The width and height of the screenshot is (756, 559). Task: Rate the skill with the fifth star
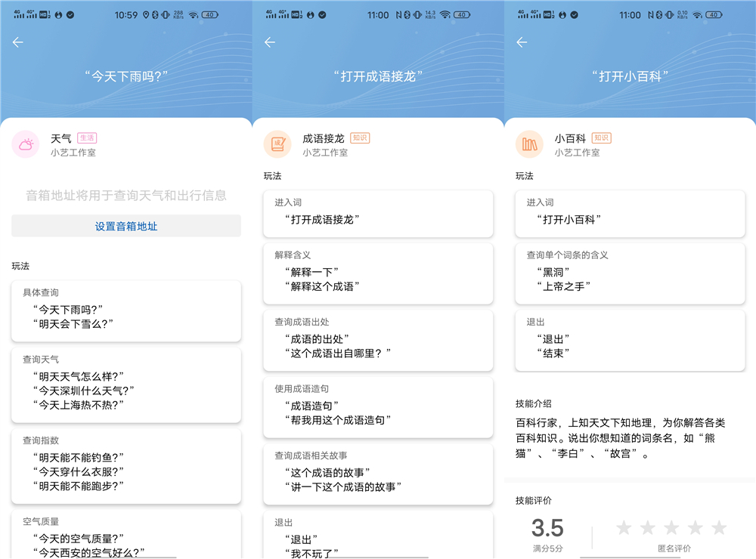click(719, 528)
